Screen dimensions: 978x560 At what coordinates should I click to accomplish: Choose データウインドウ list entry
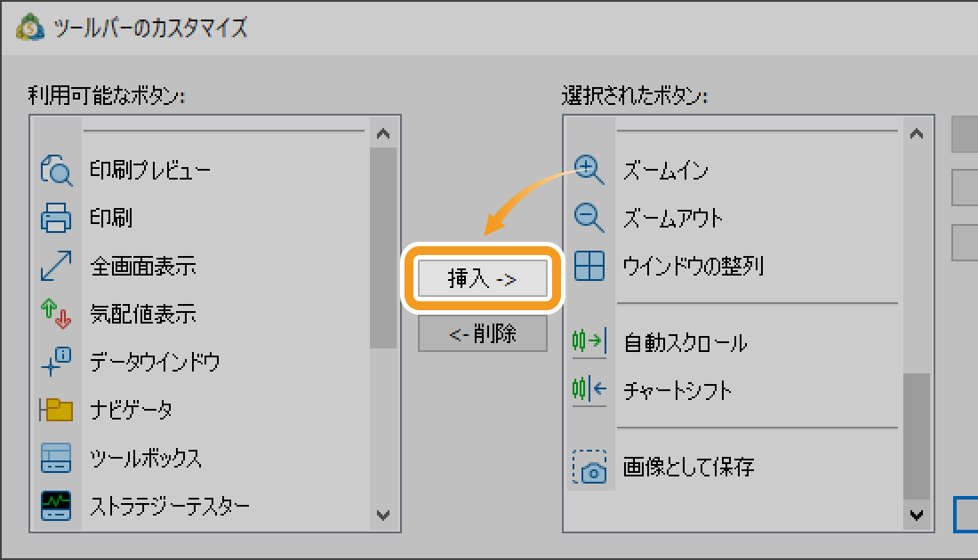[x=155, y=362]
